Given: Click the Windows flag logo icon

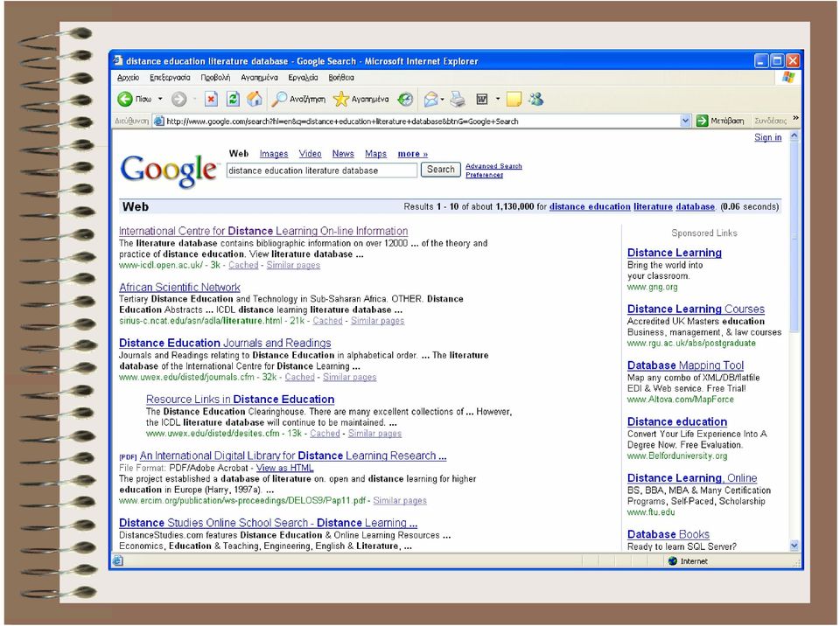Looking at the screenshot, I should click(x=788, y=77).
